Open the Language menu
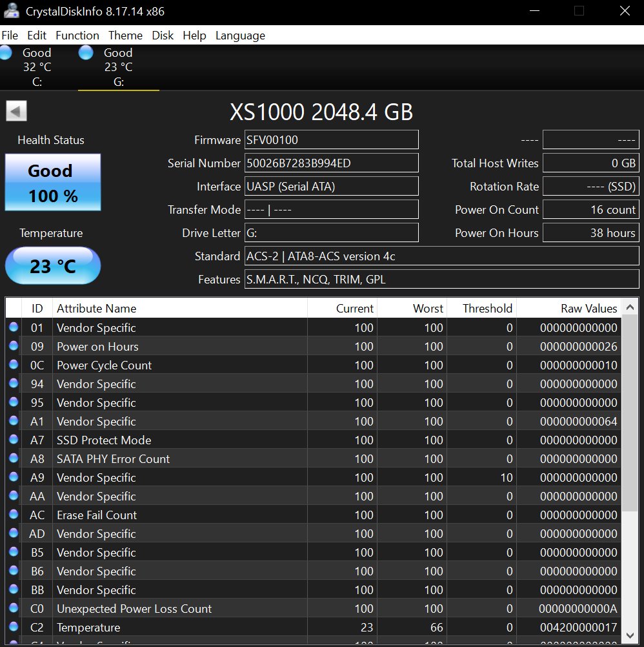 click(x=240, y=36)
